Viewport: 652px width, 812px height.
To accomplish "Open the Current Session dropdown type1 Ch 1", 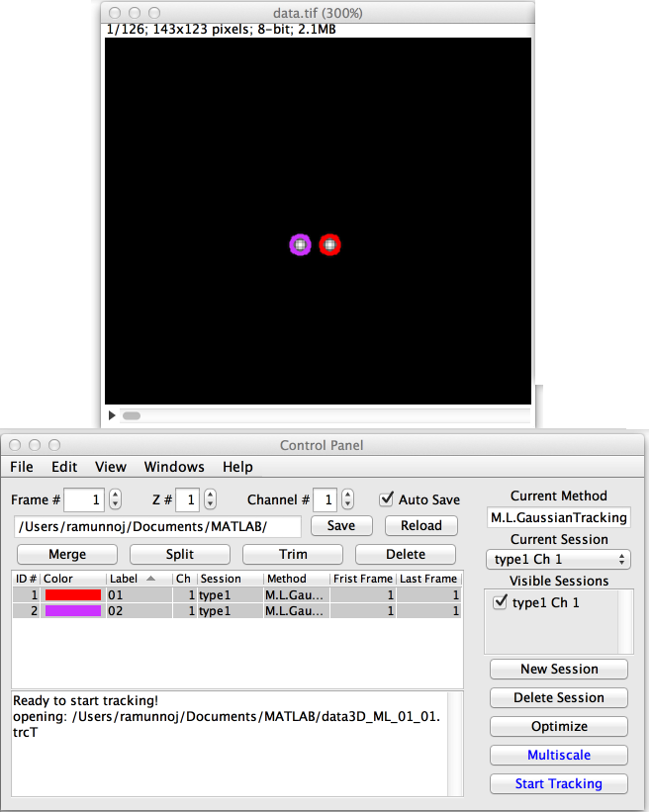I will coord(558,559).
